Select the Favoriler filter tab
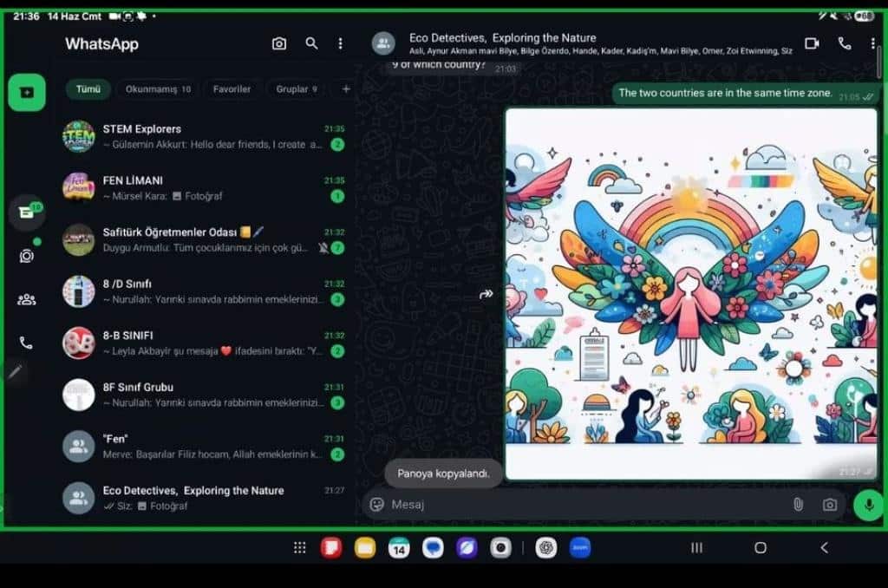The height and width of the screenshot is (588, 888). 232,89
